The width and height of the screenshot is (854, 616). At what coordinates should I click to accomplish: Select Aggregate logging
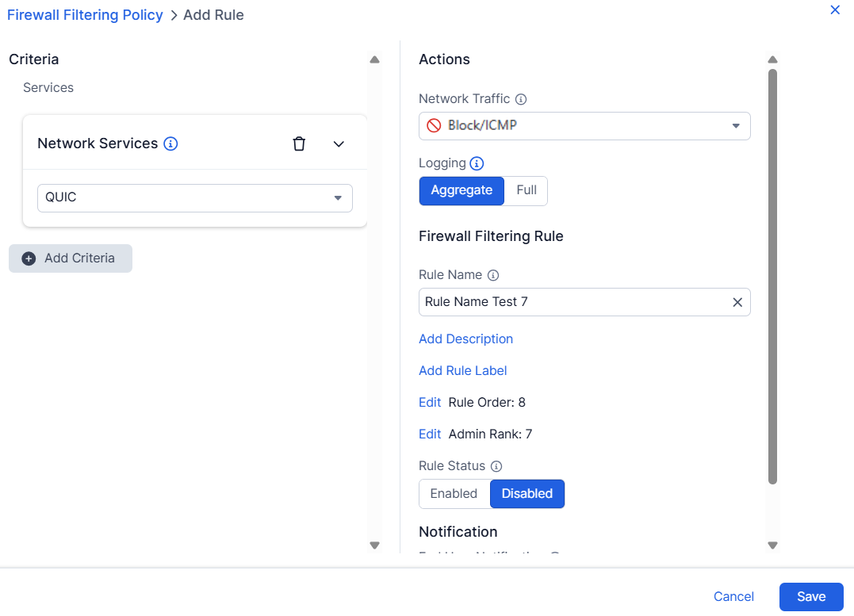[x=461, y=190]
